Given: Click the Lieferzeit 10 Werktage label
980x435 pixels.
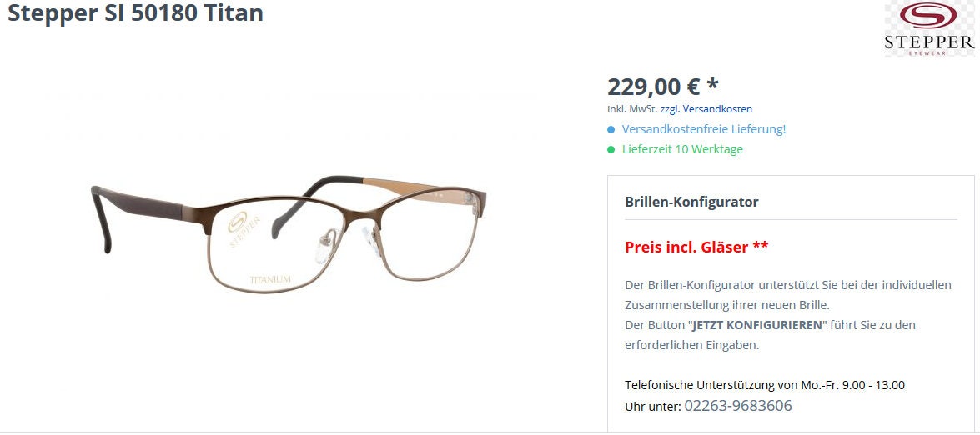Looking at the screenshot, I should click(682, 149).
